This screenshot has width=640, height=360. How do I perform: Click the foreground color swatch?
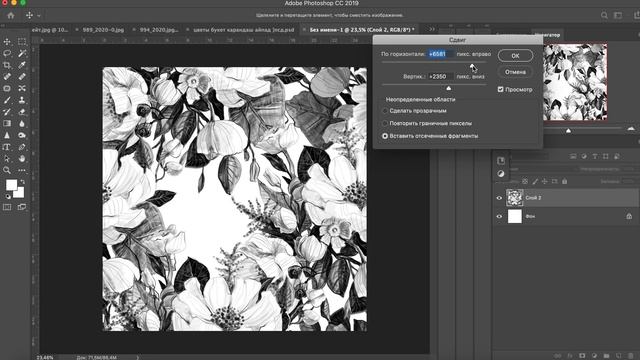pos(11,184)
